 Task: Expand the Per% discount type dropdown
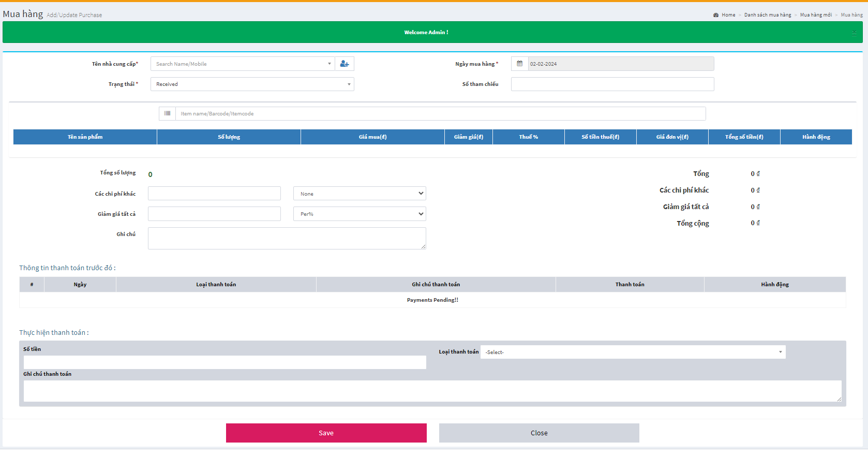point(360,214)
